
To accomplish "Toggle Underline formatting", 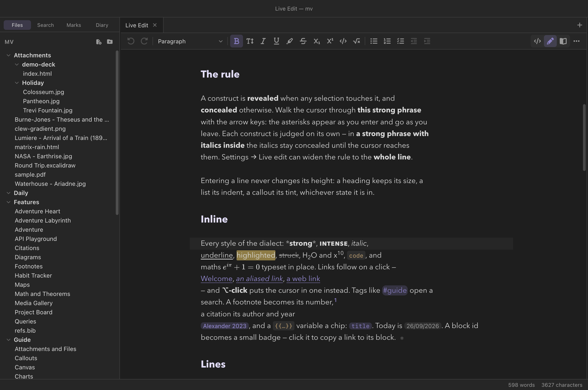I will coord(276,41).
